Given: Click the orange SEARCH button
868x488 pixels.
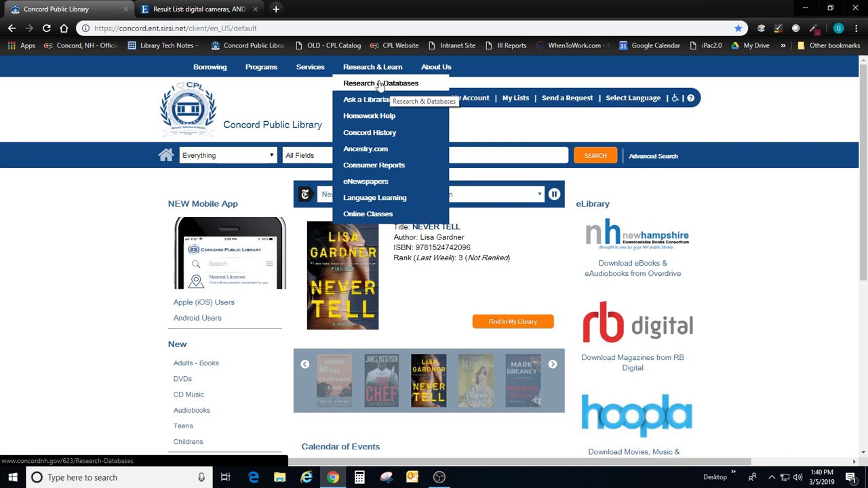Looking at the screenshot, I should pos(595,155).
